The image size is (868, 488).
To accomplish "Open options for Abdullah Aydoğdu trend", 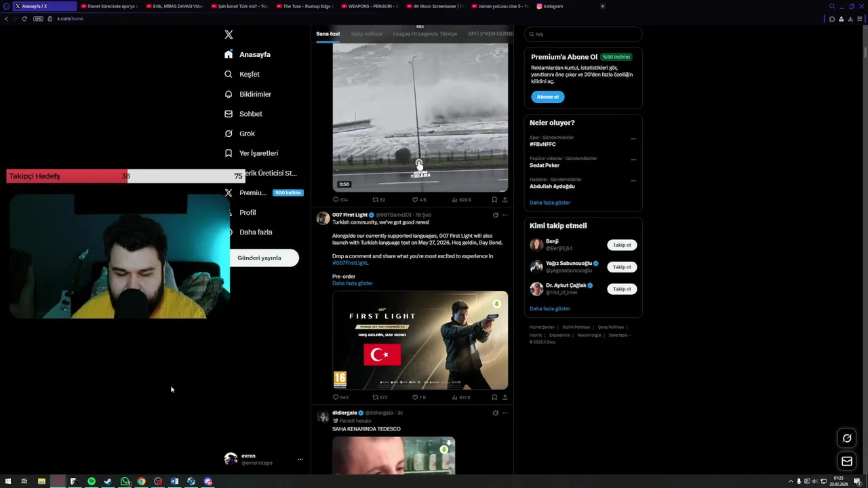I will tap(633, 181).
